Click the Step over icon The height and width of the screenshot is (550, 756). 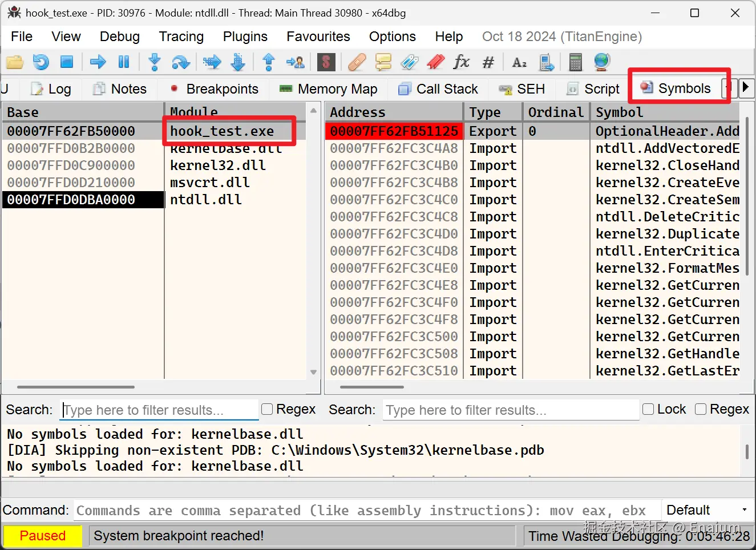pyautogui.click(x=181, y=62)
